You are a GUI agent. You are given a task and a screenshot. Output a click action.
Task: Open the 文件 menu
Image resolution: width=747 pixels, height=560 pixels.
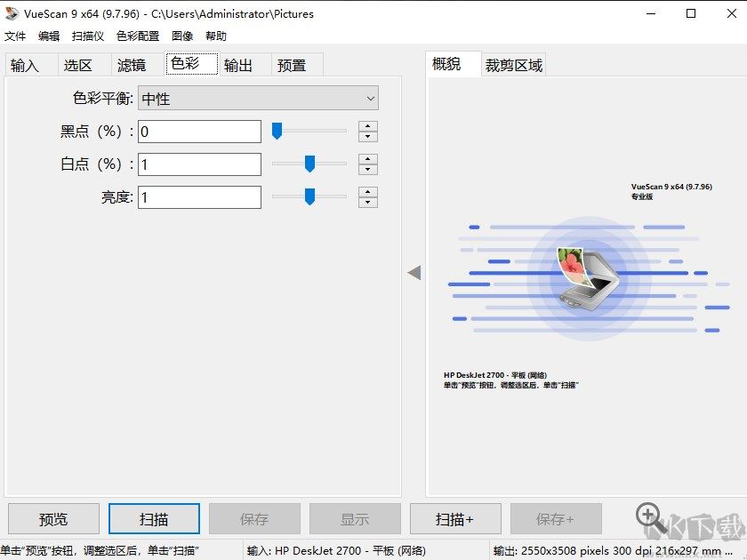(x=14, y=36)
